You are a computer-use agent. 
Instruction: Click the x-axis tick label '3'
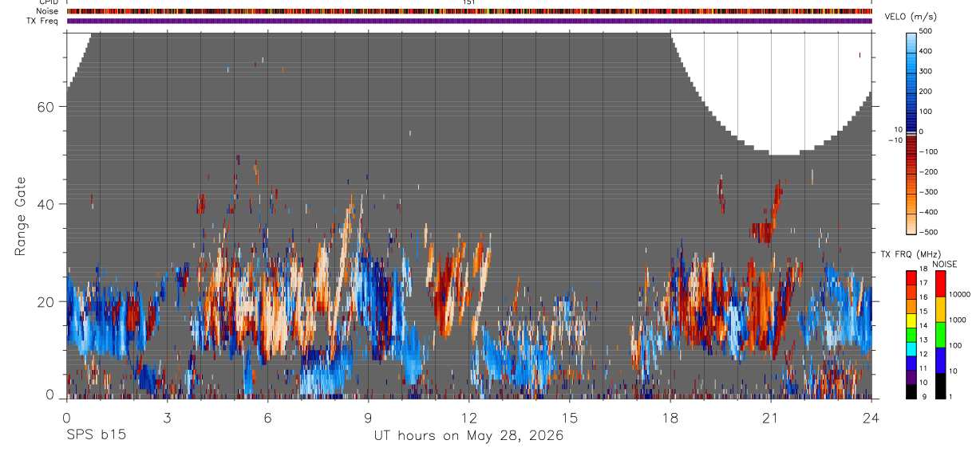(168, 418)
